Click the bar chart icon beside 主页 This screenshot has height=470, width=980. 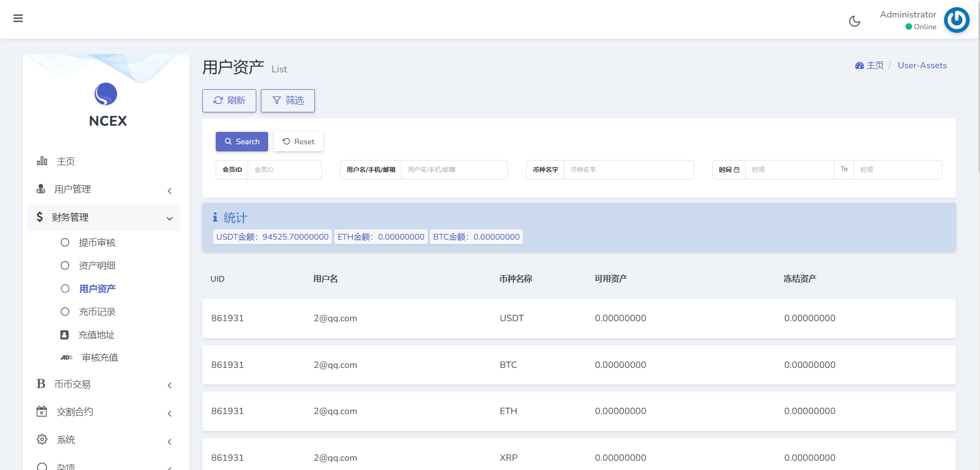42,161
